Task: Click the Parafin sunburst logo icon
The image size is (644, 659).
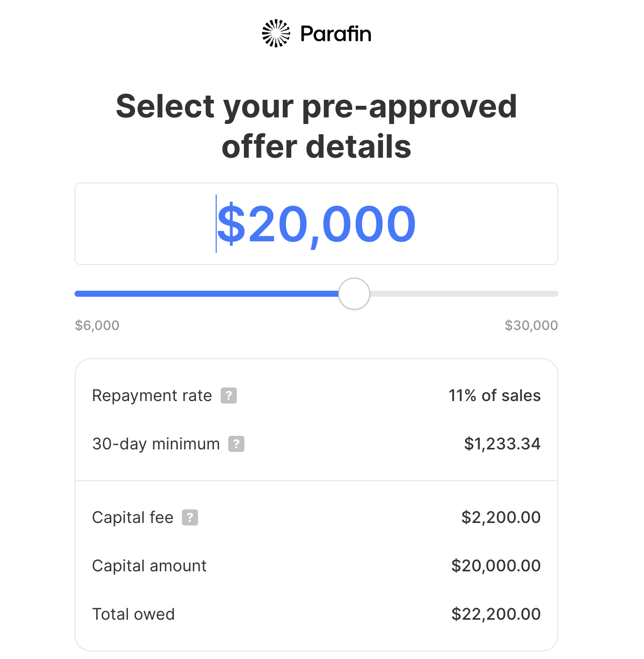Action: (276, 33)
